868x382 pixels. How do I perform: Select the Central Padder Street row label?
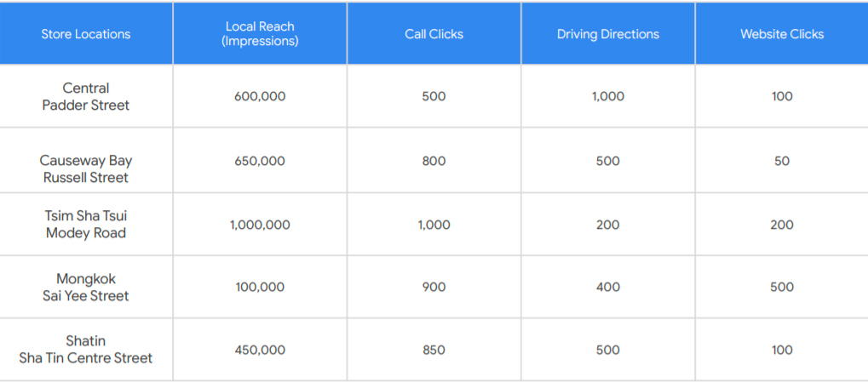click(86, 96)
